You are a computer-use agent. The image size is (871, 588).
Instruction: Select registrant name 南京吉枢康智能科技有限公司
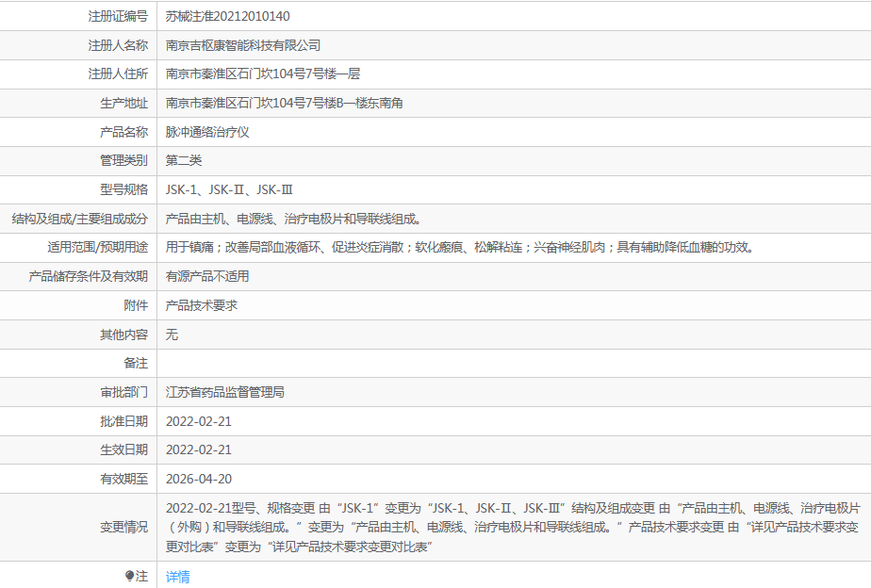[243, 45]
